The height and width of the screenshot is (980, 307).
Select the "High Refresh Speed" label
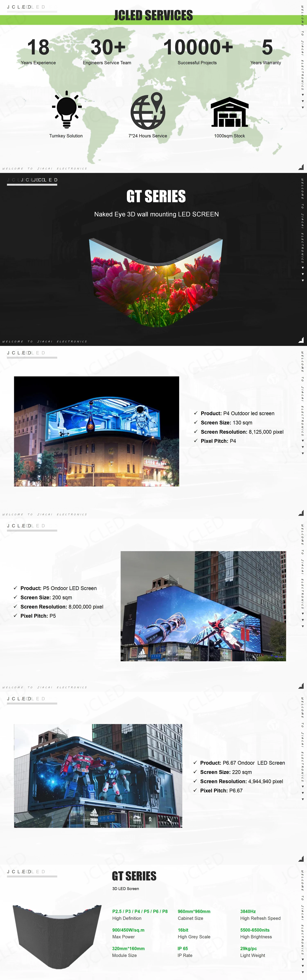pos(260,918)
